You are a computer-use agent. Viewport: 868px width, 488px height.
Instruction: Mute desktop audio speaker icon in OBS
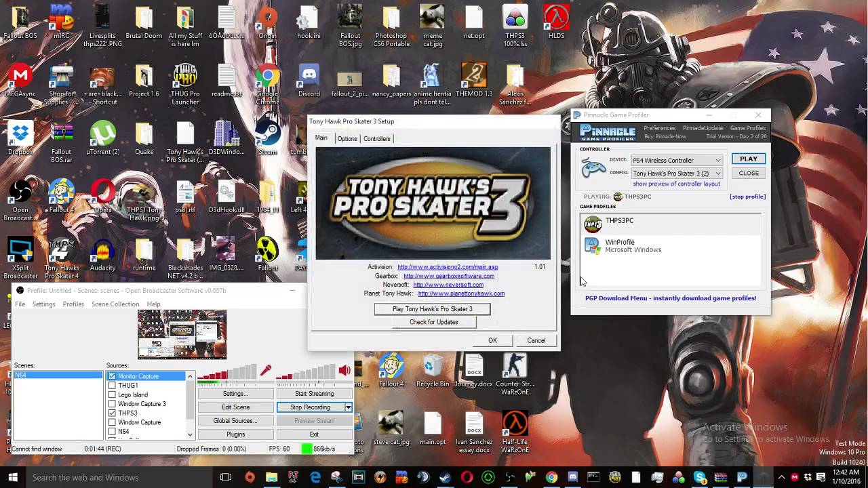[x=344, y=371]
